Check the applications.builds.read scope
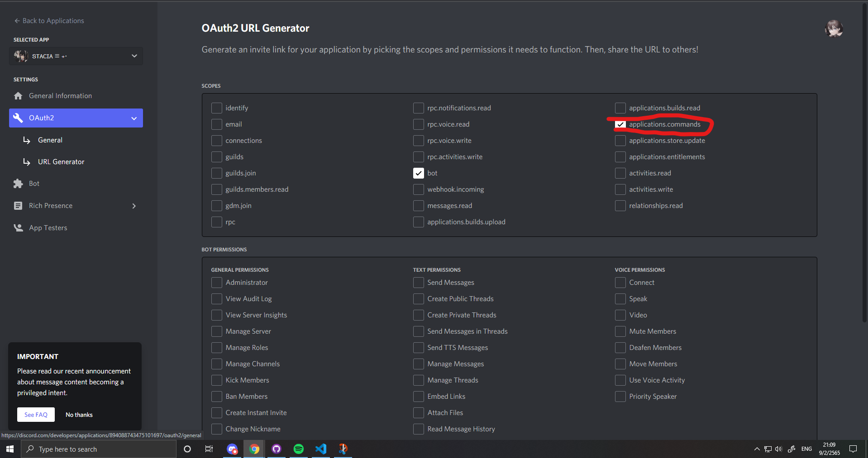The image size is (868, 458). coord(620,108)
